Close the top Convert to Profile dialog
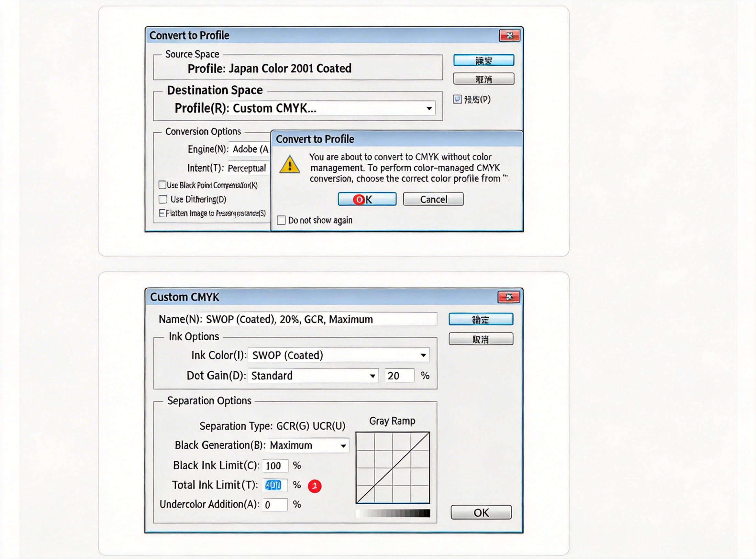This screenshot has width=756, height=559. pos(509,36)
